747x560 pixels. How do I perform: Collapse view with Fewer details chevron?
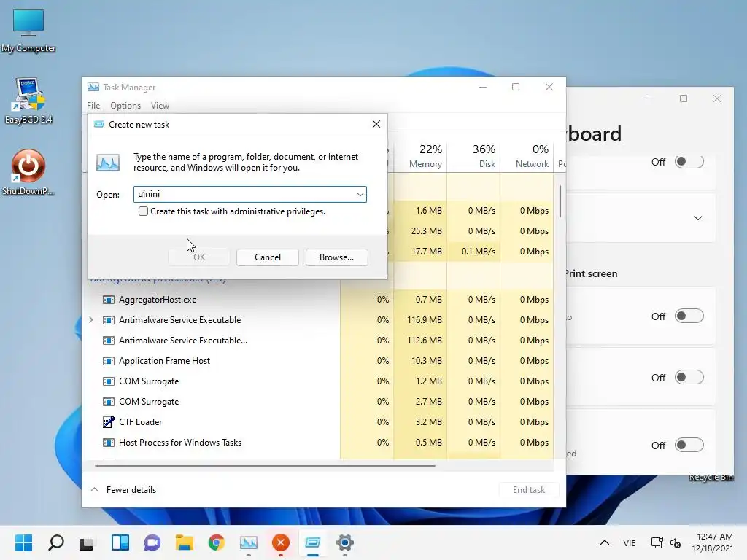pyautogui.click(x=94, y=489)
